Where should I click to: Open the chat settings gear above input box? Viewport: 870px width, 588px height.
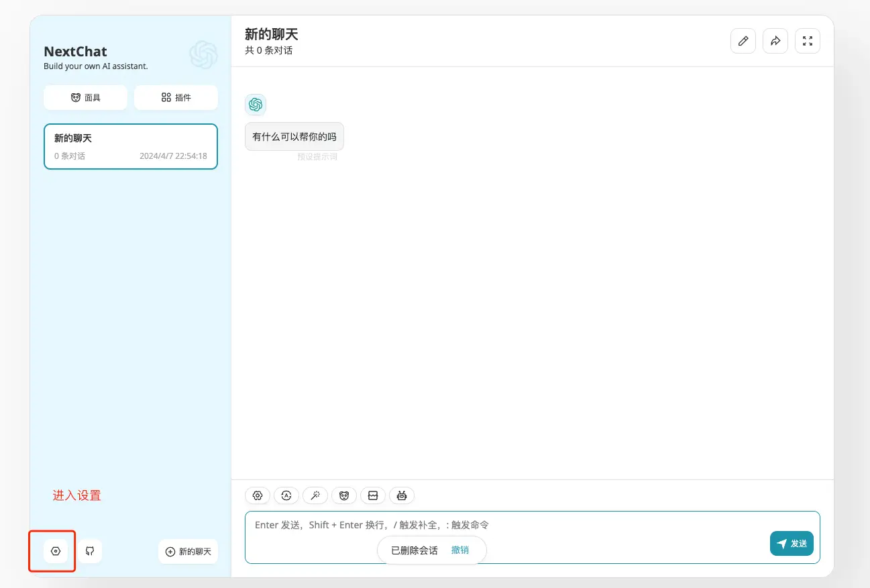257,495
